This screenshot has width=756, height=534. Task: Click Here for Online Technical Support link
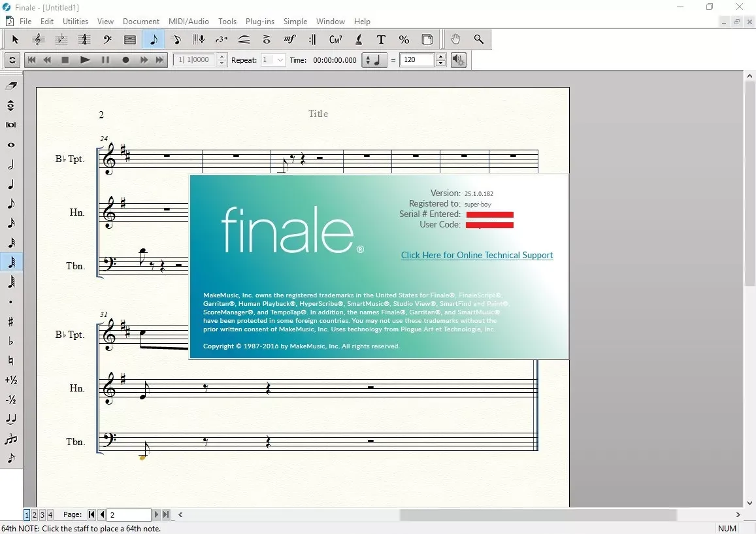(x=477, y=255)
